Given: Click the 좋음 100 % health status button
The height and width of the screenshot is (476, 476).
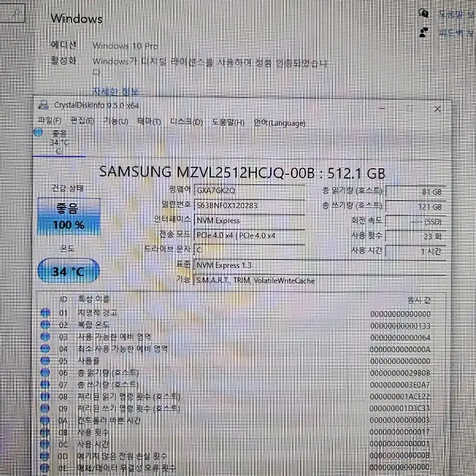Looking at the screenshot, I should click(69, 216).
